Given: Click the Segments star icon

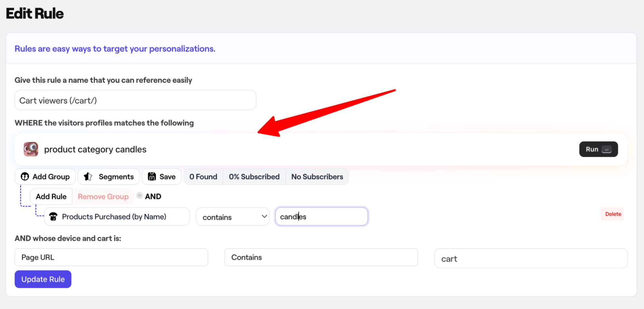Looking at the screenshot, I should point(88,177).
